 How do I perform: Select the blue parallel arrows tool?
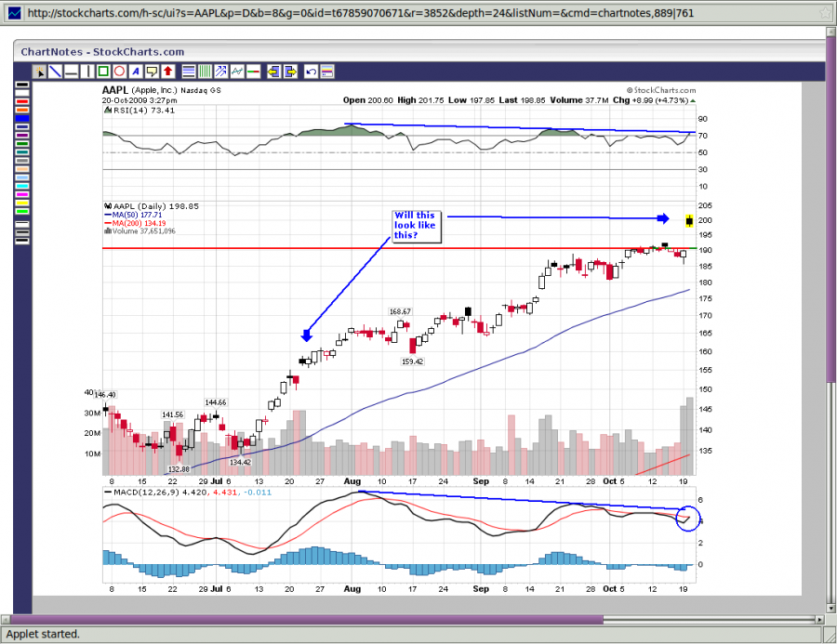(x=220, y=71)
